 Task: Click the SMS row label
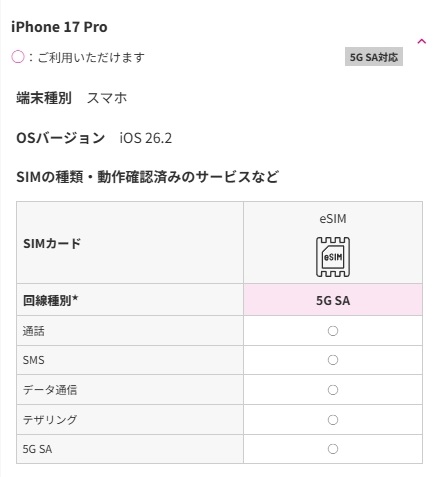[34, 360]
